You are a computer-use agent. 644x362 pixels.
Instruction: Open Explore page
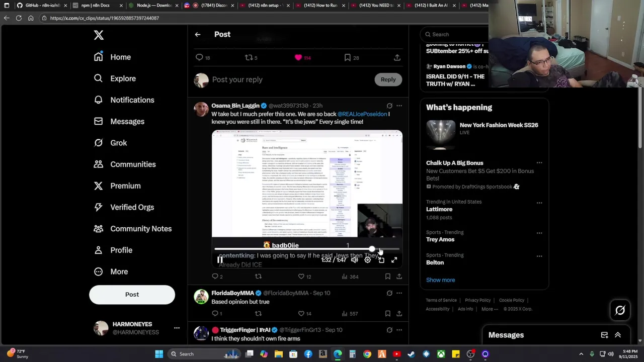[x=115, y=78]
